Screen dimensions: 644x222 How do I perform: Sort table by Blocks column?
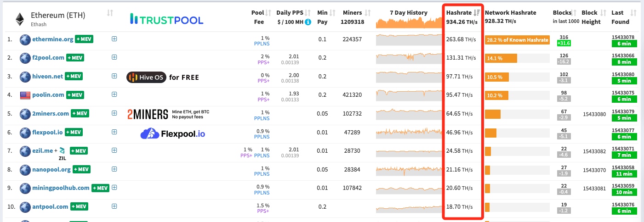[574, 13]
